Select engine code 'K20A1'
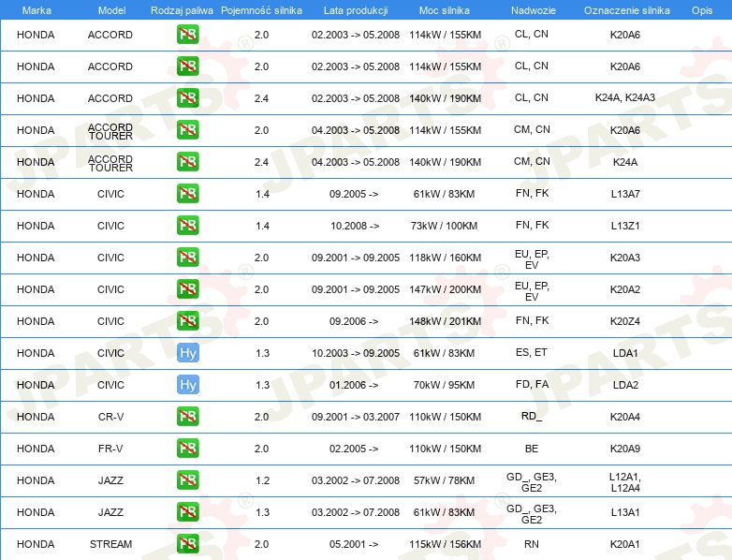732x560 pixels. coord(625,544)
